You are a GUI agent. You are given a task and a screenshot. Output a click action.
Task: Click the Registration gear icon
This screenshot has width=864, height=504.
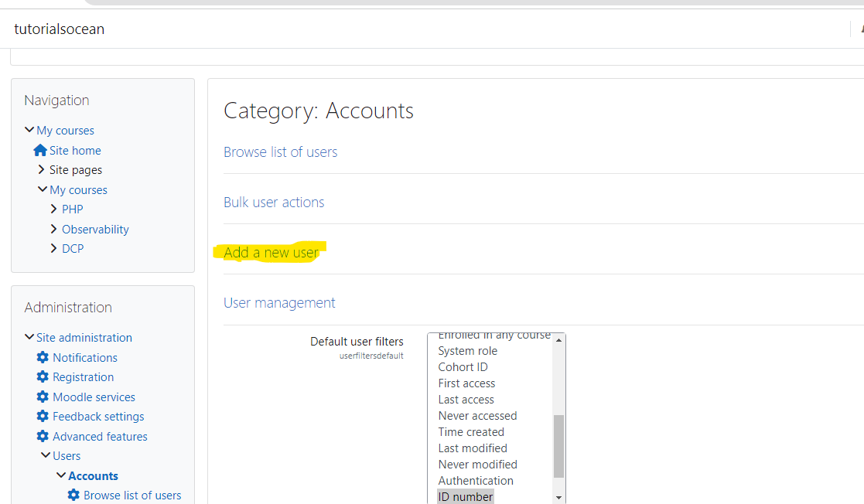pos(43,376)
